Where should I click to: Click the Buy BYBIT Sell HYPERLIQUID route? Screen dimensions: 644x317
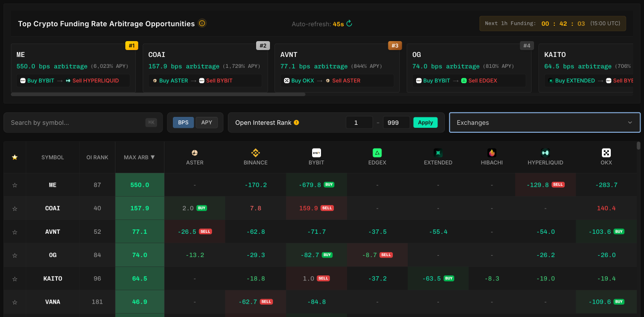[73, 80]
